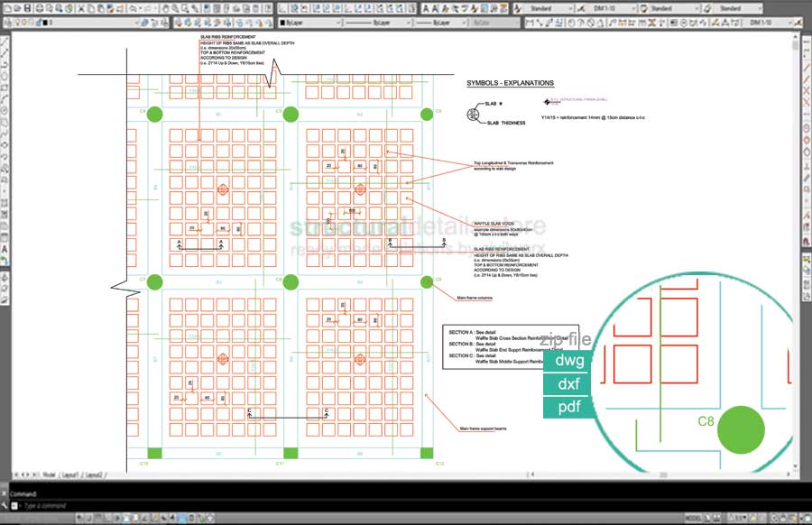
Task: Switch to the Layout2 tab
Action: click(94, 474)
